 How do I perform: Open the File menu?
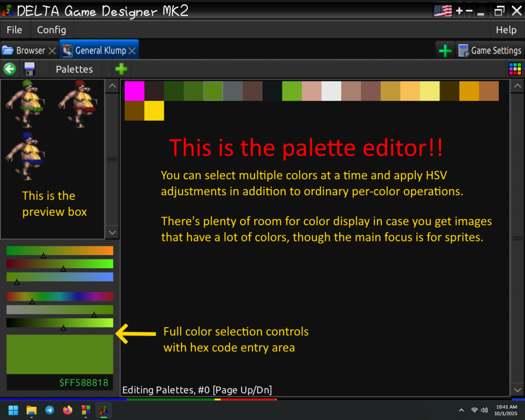[x=14, y=30]
